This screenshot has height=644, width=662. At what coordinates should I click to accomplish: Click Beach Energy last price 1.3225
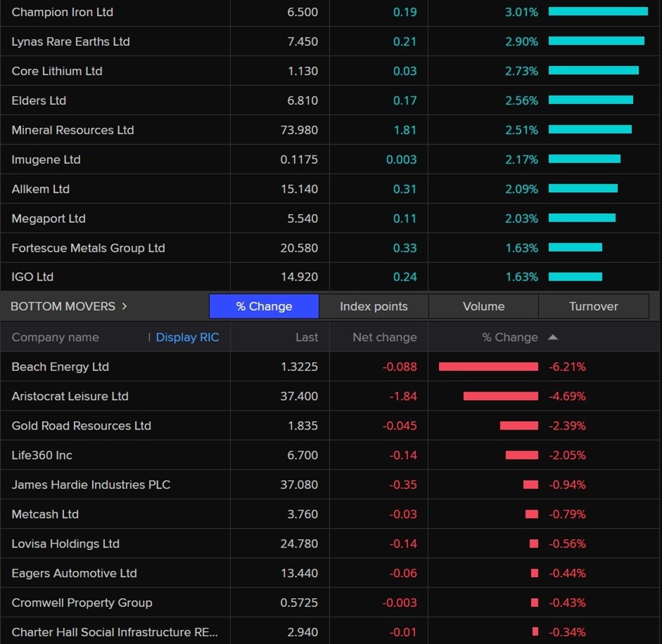click(299, 367)
